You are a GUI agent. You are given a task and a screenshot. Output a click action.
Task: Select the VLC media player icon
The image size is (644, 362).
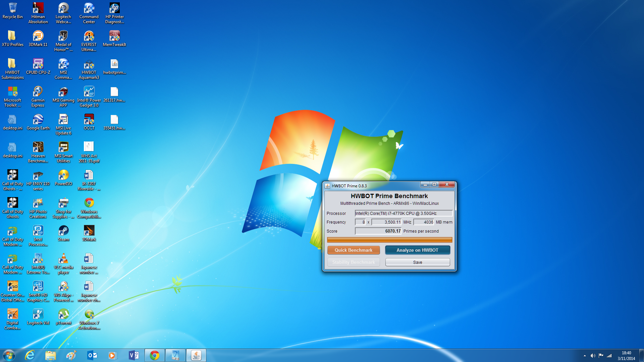[63, 264]
